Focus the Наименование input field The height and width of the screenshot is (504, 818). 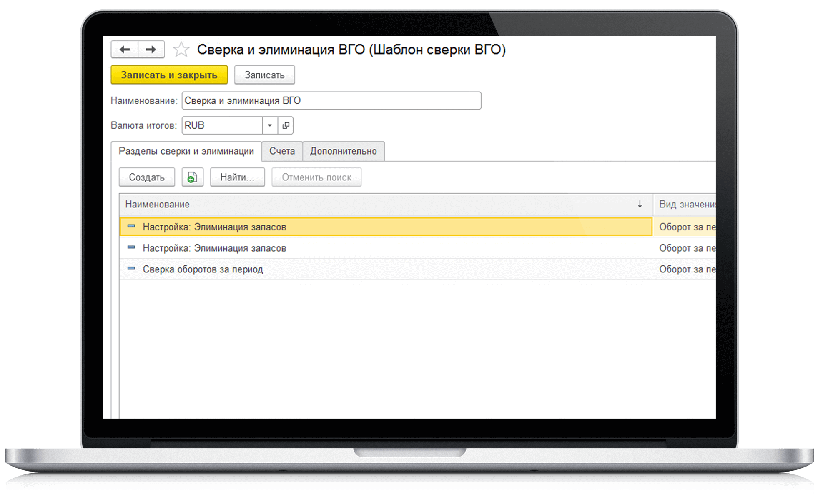331,101
